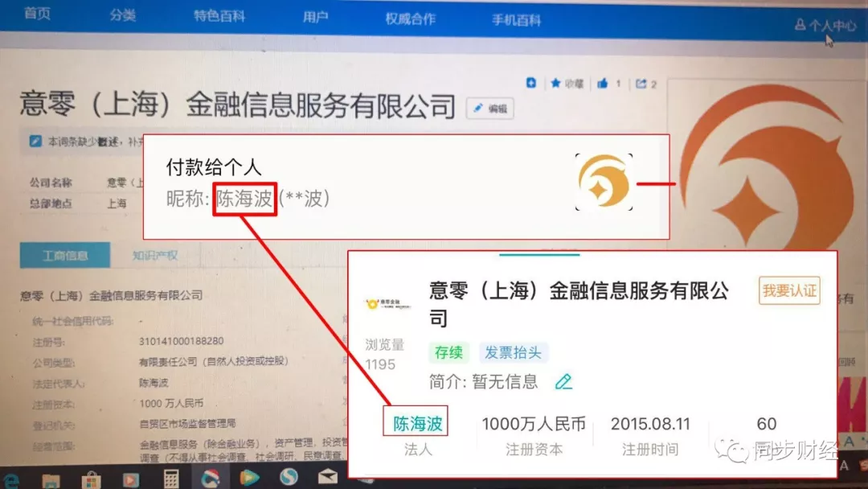Open File Explorer folder in taskbar
Viewport: 868px width, 489px height.
pos(51,479)
